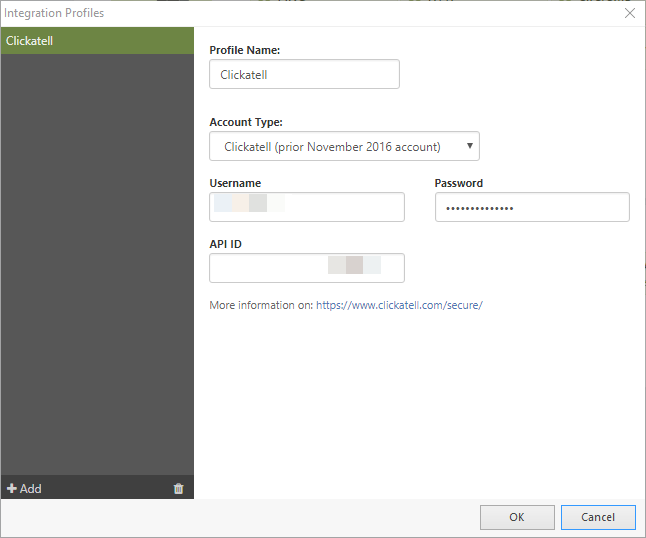Focus the Username text field

click(307, 207)
